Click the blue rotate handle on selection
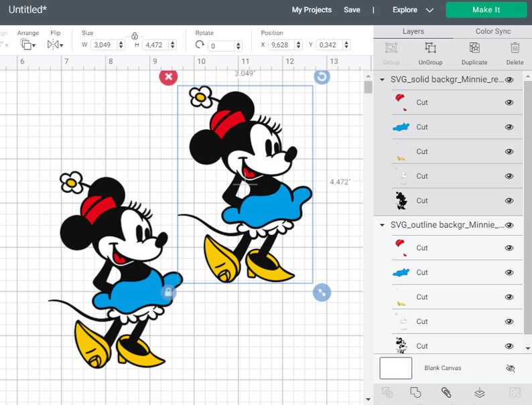532x405 pixels. coord(322,76)
